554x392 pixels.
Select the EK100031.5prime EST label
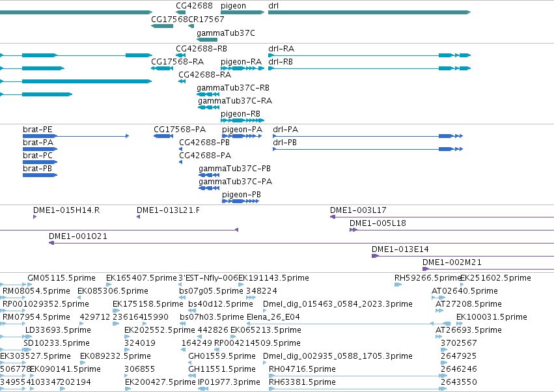[492, 318]
